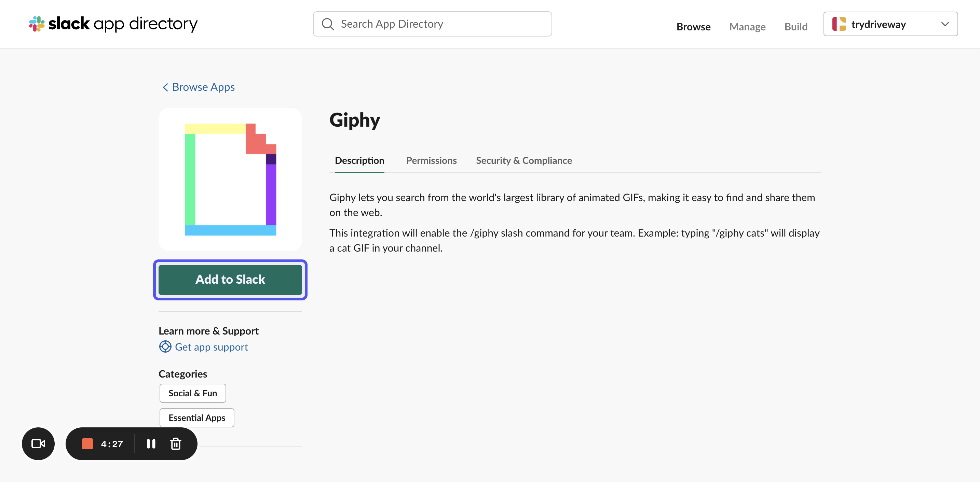
Task: Pause the screen recording
Action: coord(151,444)
